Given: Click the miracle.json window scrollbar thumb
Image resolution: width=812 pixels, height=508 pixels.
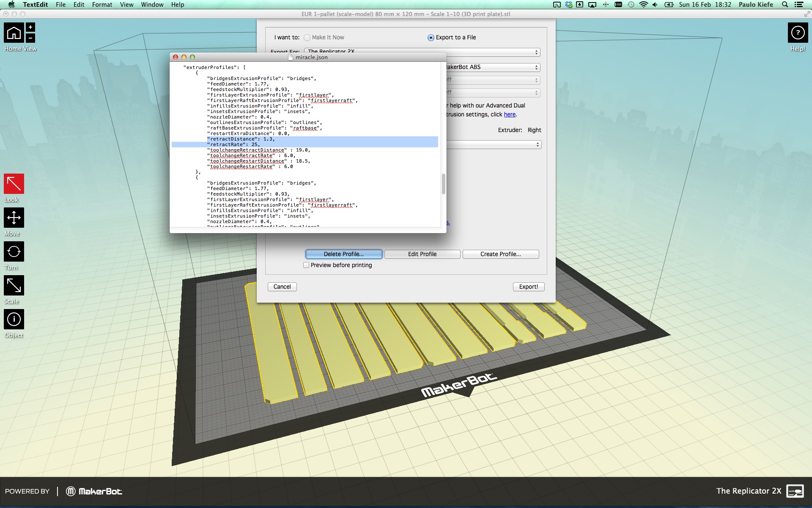Looking at the screenshot, I should click(443, 184).
